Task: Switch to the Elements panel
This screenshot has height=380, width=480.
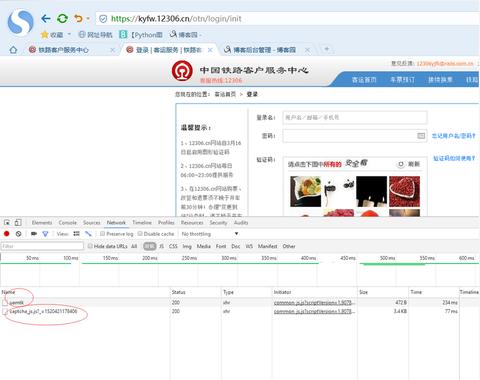Action: [42, 222]
